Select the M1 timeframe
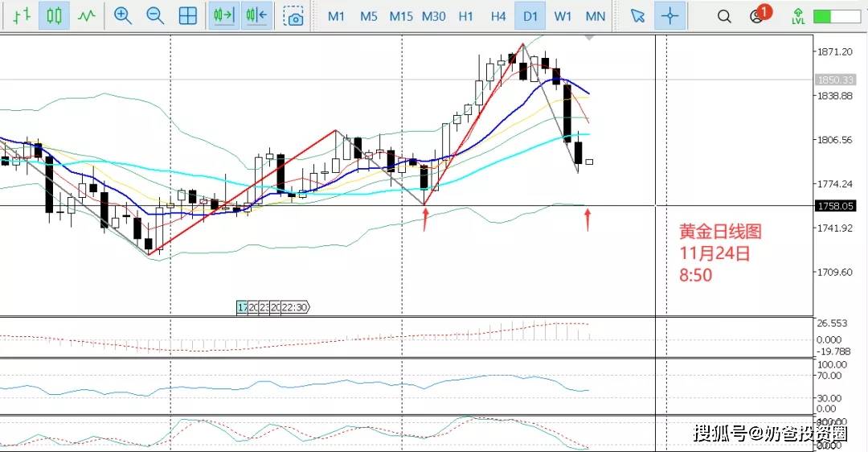Screen dimensions: 868x452 (x=336, y=17)
